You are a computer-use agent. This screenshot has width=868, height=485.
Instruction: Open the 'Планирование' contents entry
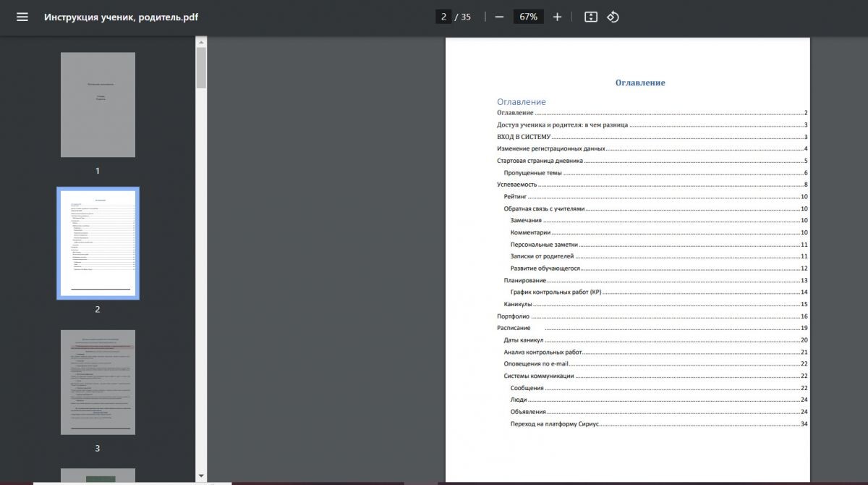pyautogui.click(x=655, y=280)
